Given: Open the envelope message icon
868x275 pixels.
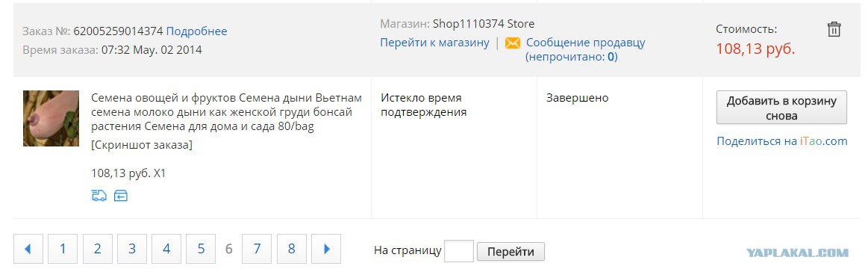Looking at the screenshot, I should coord(513,43).
